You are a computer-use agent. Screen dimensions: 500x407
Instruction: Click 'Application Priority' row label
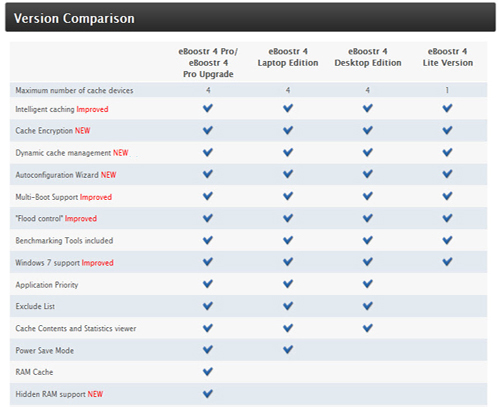[47, 285]
